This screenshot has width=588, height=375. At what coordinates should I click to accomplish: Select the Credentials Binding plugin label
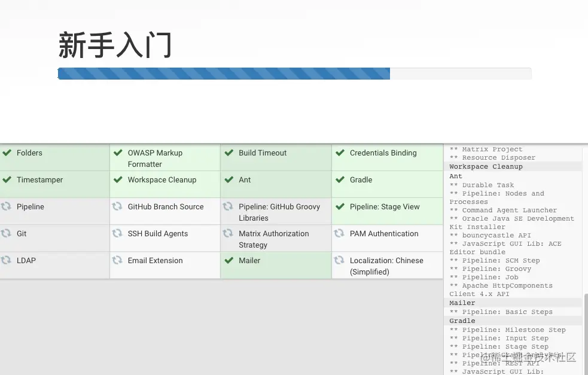pyautogui.click(x=383, y=153)
